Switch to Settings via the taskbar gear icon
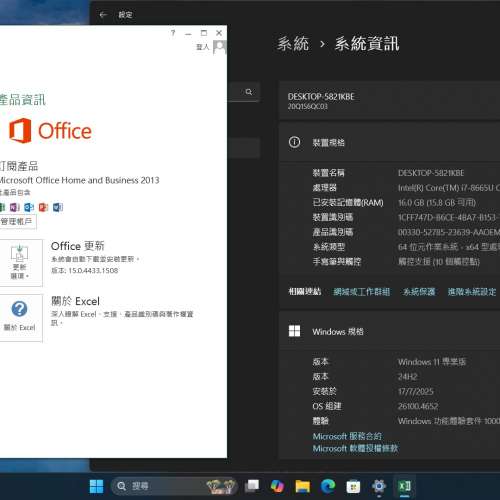 click(x=379, y=486)
